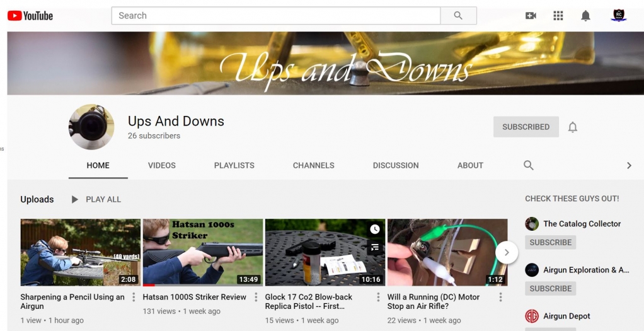Click 'The Catalog Collector' channel name
644x331 pixels.
[x=582, y=224]
